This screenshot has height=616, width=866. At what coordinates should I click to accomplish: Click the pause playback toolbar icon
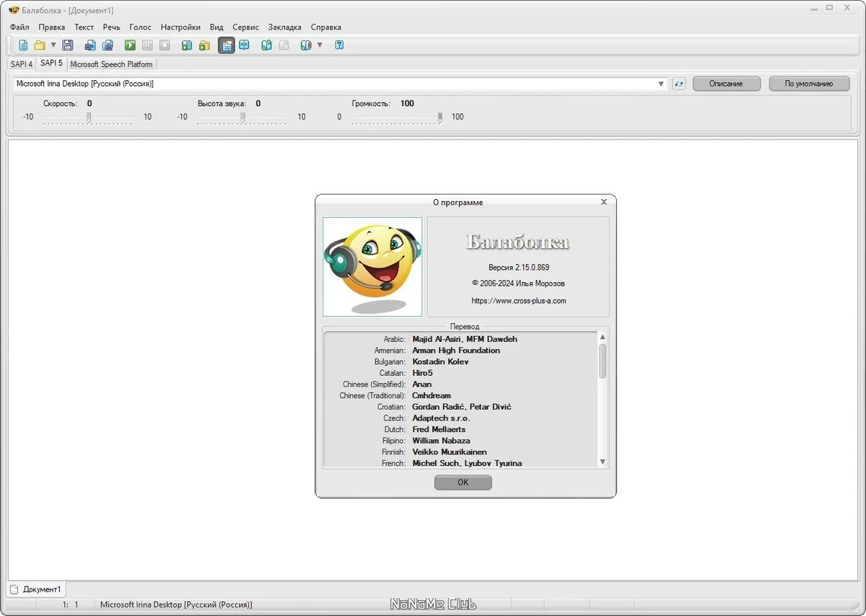click(x=147, y=45)
